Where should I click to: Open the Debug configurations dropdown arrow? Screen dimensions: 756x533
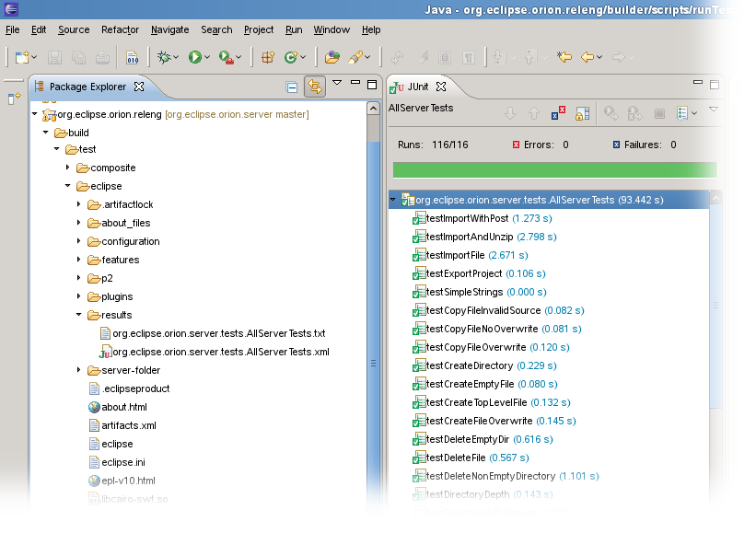[176, 57]
